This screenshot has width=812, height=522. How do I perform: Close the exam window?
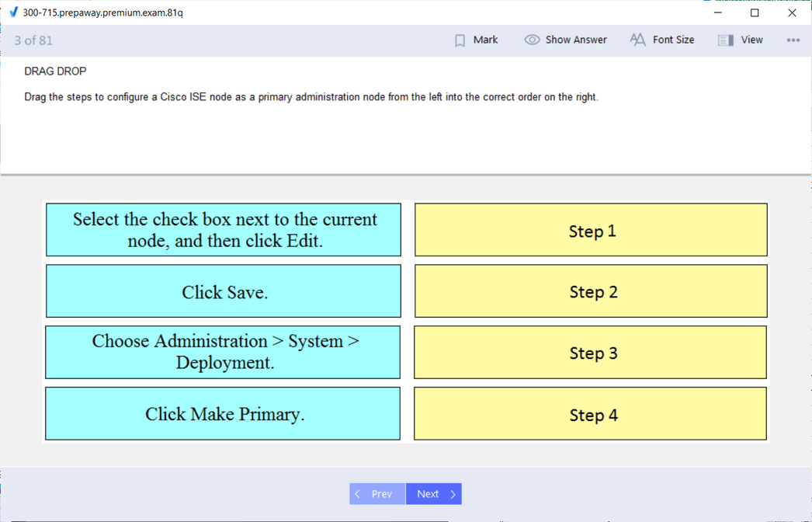tap(792, 12)
